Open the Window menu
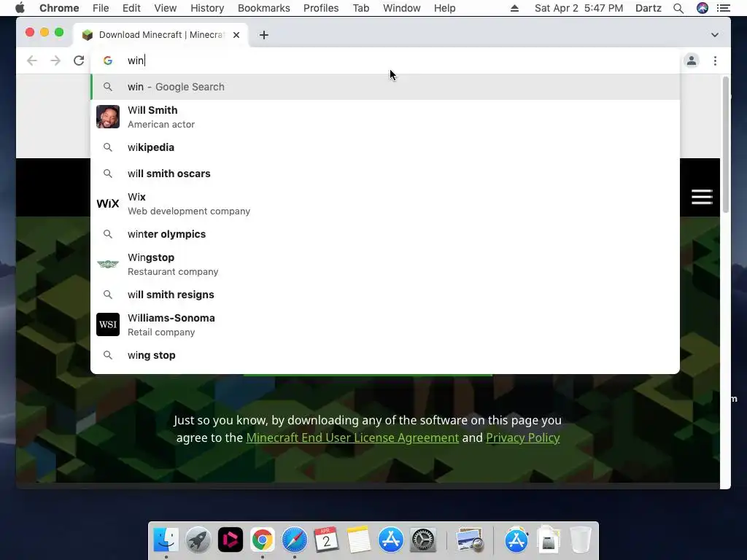747x560 pixels. point(402,8)
